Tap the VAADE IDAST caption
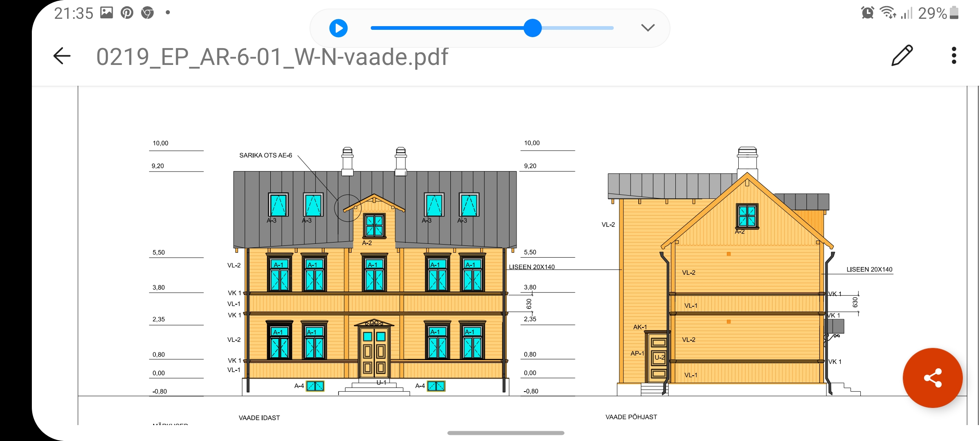Image resolution: width=980 pixels, height=441 pixels. click(x=259, y=418)
